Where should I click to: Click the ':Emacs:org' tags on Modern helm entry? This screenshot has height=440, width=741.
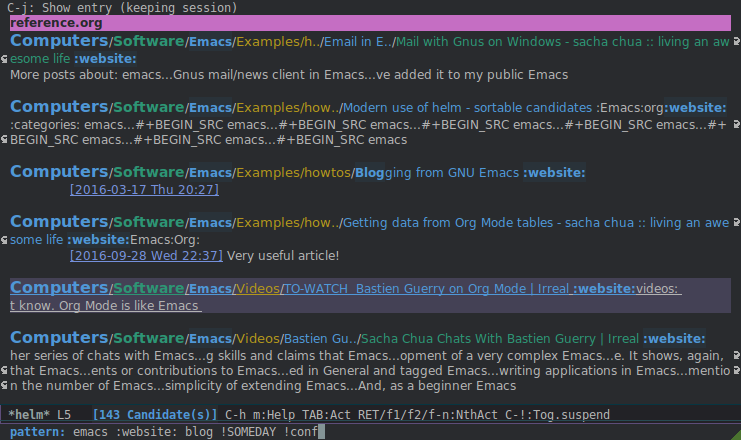[630, 108]
